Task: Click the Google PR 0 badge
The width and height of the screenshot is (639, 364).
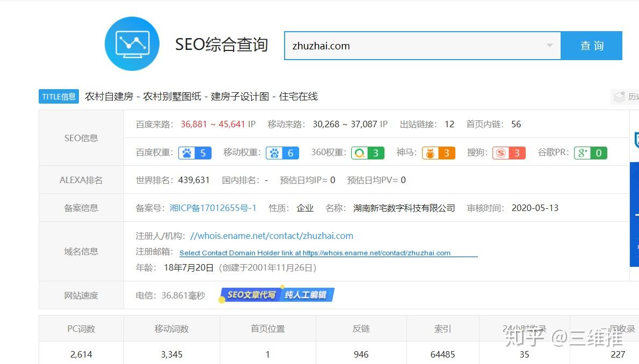Action: 591,153
